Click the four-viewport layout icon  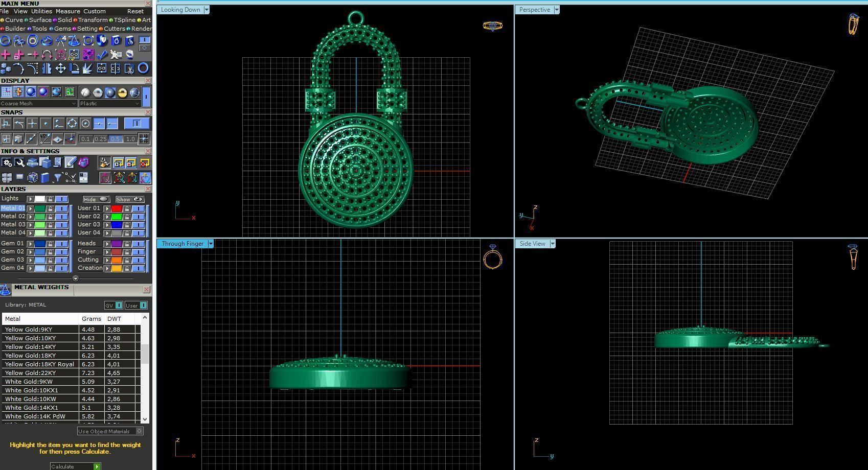coord(7,177)
